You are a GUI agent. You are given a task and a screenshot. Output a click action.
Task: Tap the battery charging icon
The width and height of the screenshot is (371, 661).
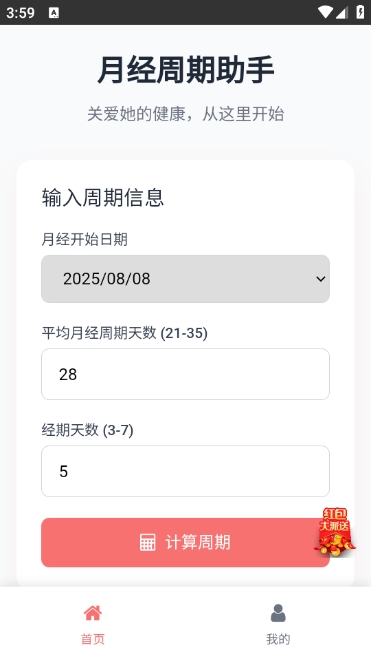point(360,12)
